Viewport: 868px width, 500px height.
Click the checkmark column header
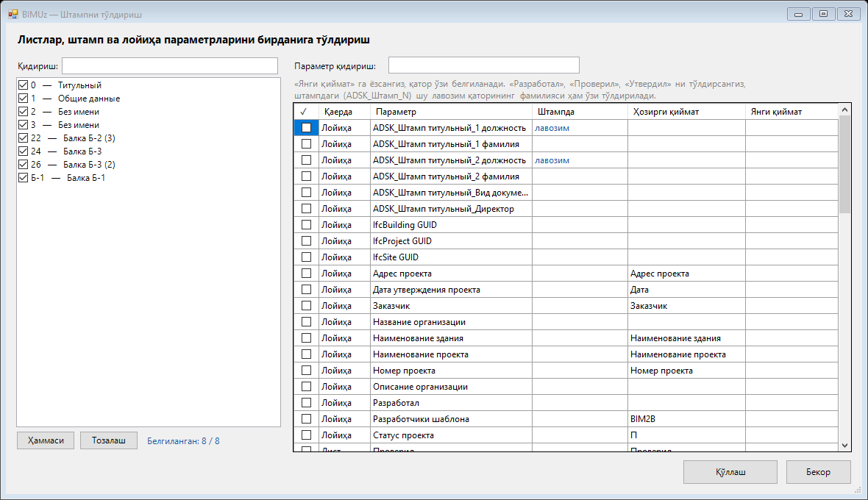tap(306, 112)
